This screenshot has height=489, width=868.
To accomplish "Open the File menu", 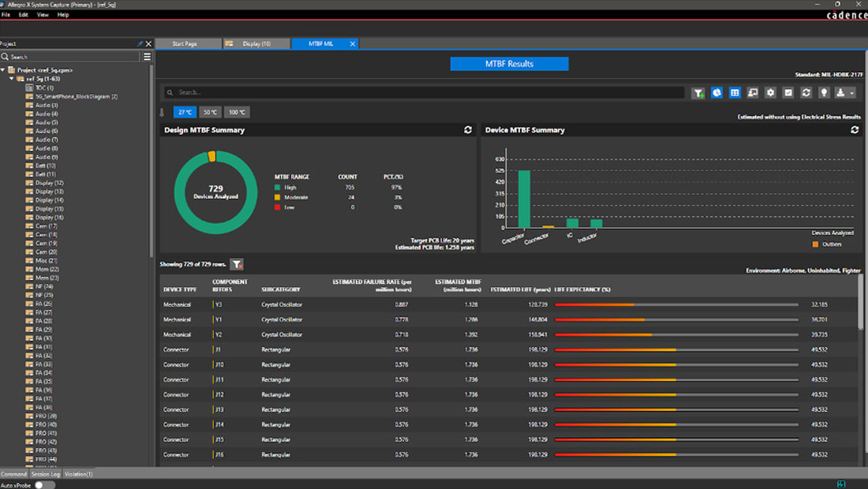I will [6, 15].
